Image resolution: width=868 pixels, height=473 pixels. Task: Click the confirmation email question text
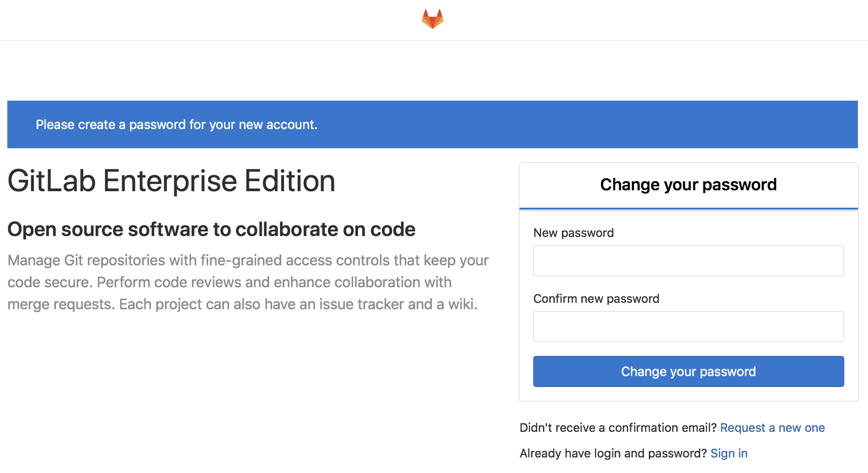pyautogui.click(x=617, y=428)
